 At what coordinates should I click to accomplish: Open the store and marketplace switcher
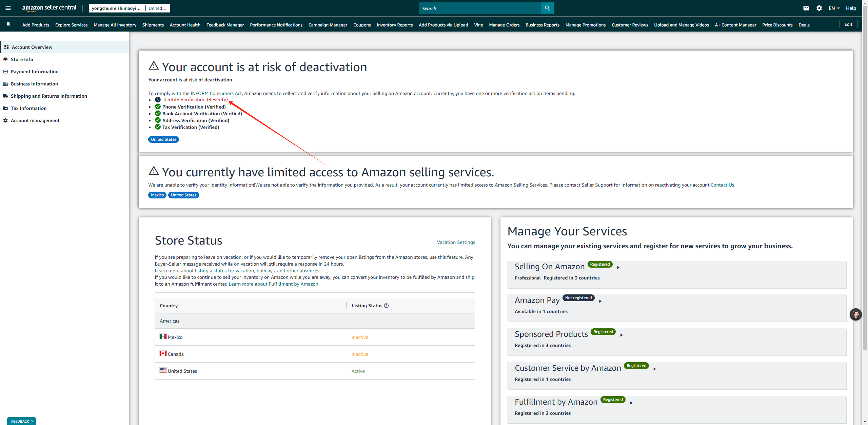click(x=129, y=8)
